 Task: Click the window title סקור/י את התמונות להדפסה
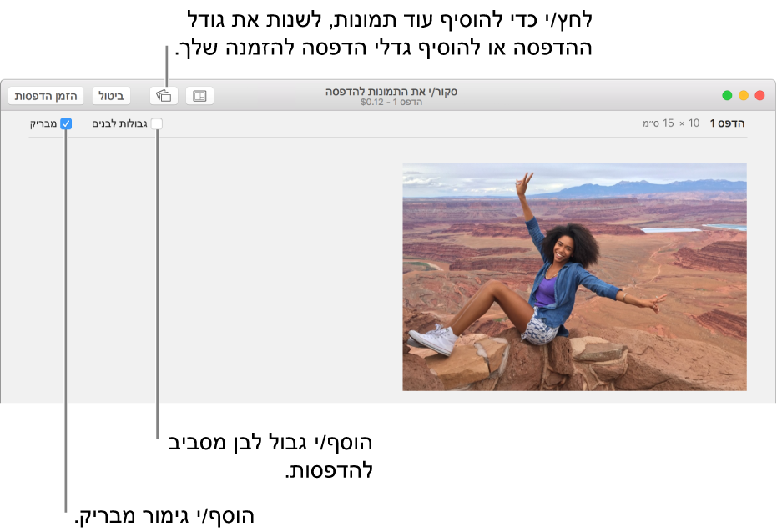(x=391, y=91)
